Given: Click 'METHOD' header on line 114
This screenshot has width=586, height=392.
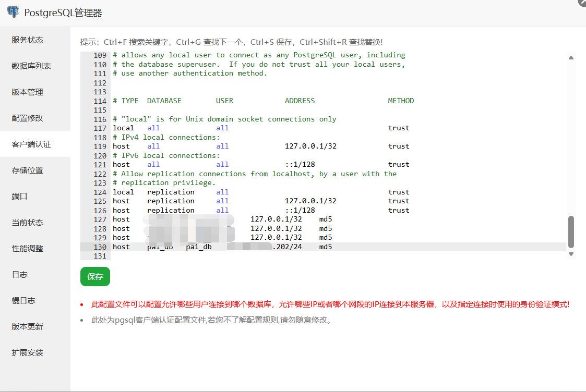Looking at the screenshot, I should pyautogui.click(x=401, y=101).
